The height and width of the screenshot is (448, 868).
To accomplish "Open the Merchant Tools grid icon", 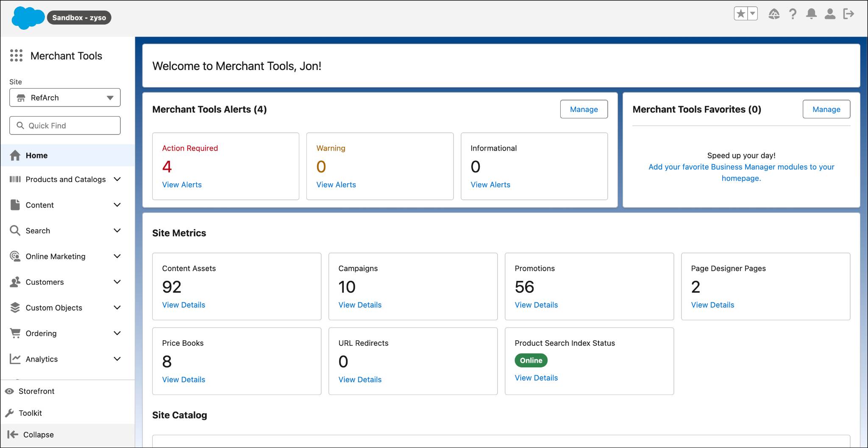I will (x=16, y=56).
